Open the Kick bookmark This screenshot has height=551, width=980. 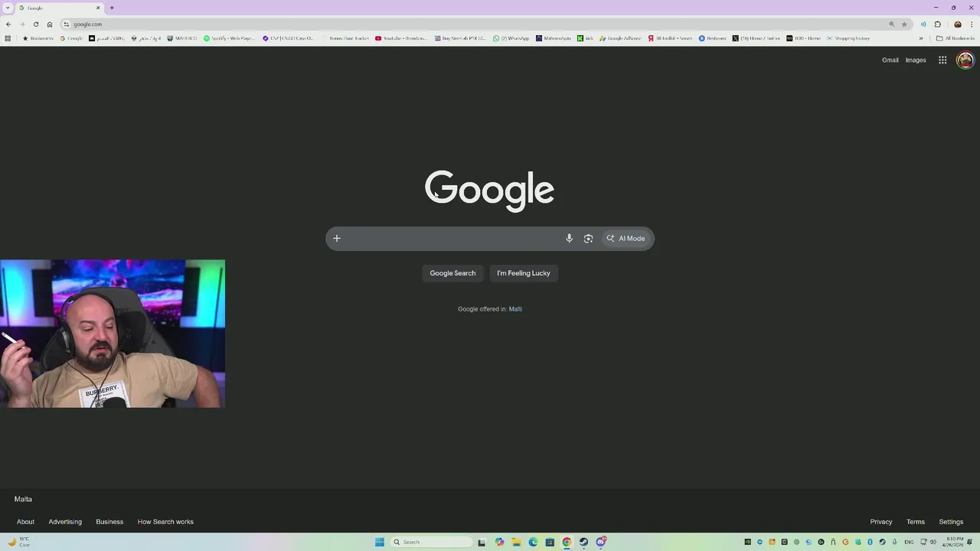pyautogui.click(x=586, y=38)
